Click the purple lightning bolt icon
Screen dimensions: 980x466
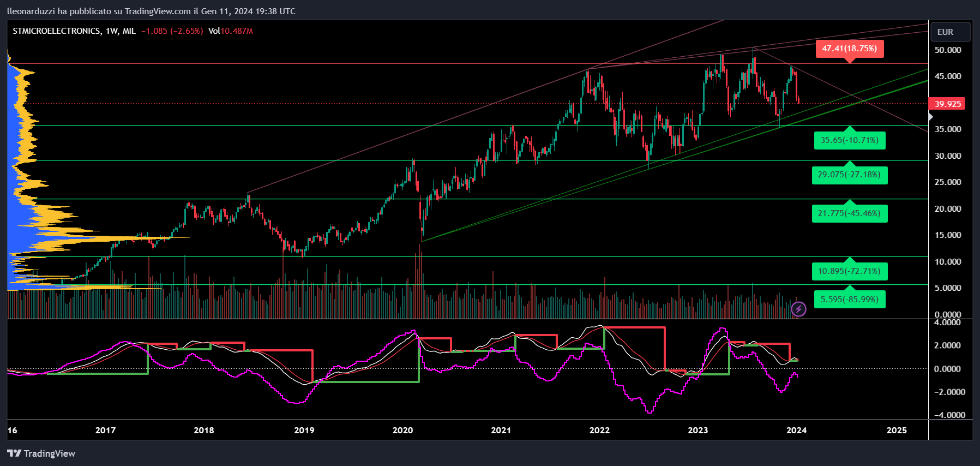pyautogui.click(x=798, y=309)
